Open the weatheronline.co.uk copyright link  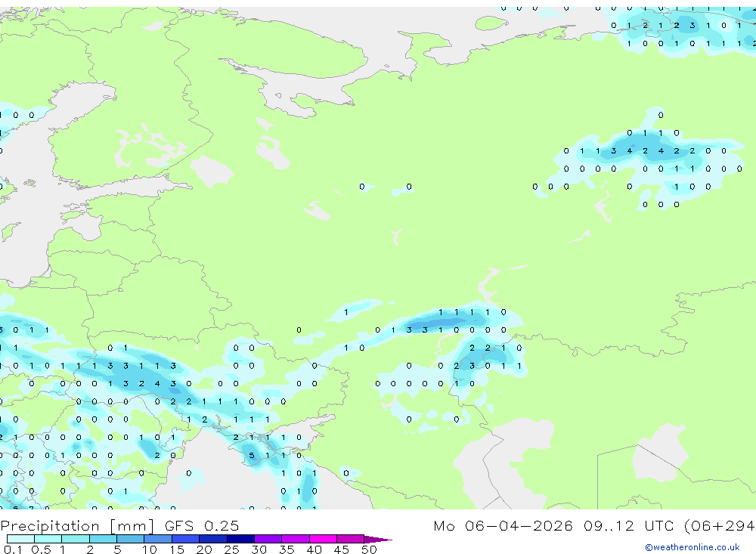coord(692,547)
